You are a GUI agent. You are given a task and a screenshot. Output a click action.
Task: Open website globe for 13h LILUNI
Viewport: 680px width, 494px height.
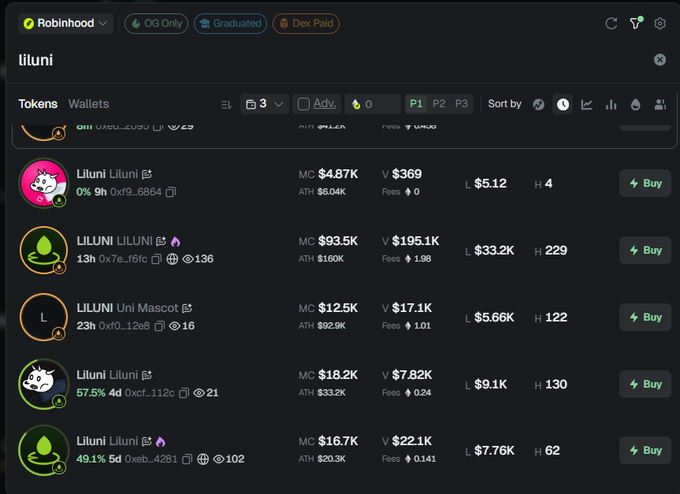click(x=172, y=259)
